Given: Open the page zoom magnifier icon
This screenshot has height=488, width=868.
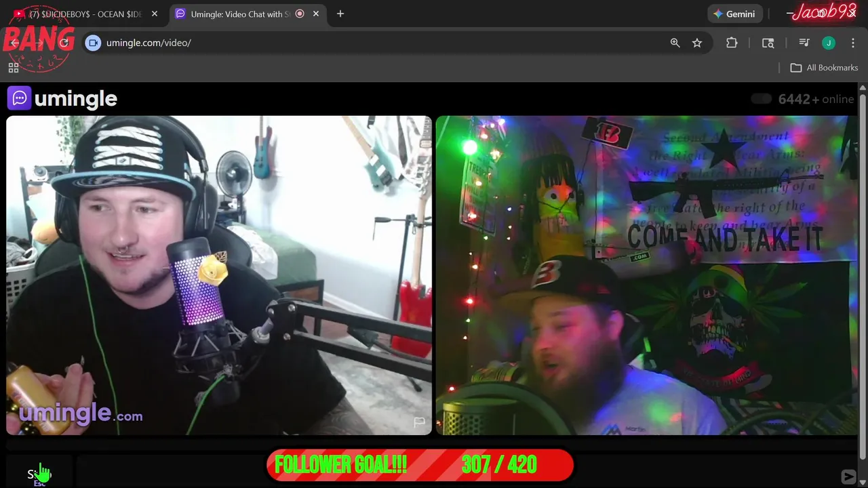Looking at the screenshot, I should point(675,43).
